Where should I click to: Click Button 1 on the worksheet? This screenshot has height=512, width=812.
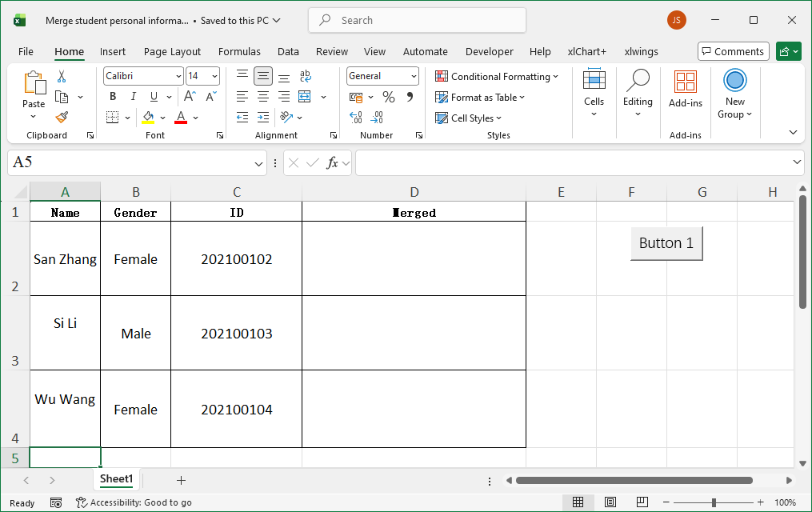(x=666, y=242)
